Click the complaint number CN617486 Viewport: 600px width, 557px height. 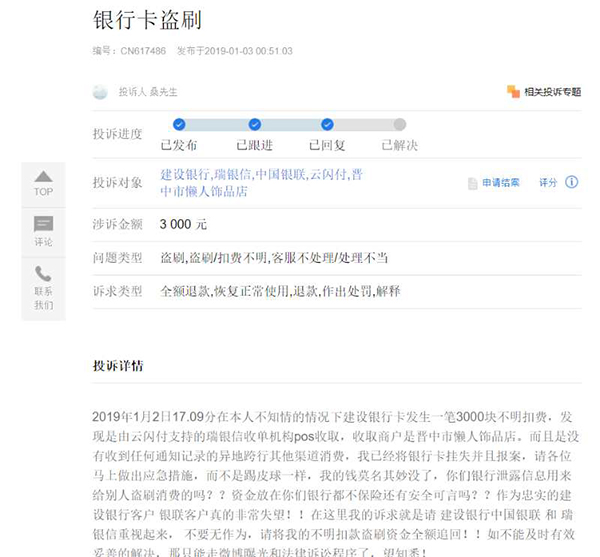tap(143, 51)
